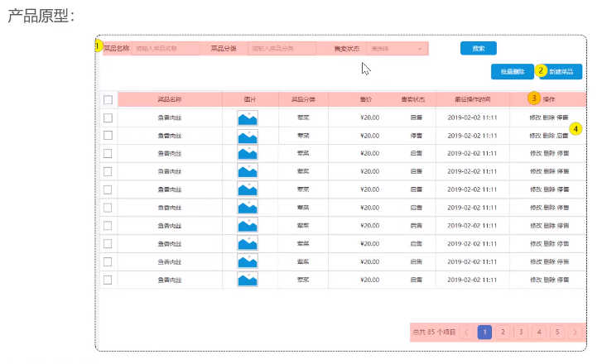
Task: Go to previous page with the left chevron
Action: 466,332
